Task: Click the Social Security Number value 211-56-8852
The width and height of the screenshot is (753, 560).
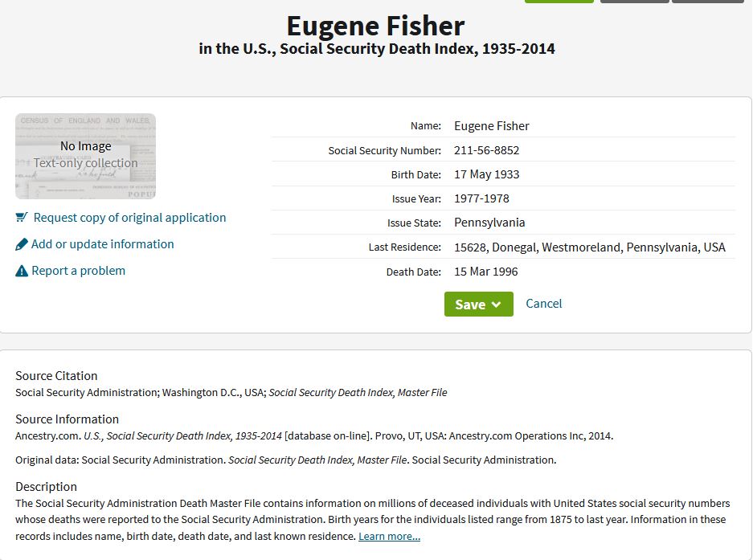Action: click(x=486, y=150)
